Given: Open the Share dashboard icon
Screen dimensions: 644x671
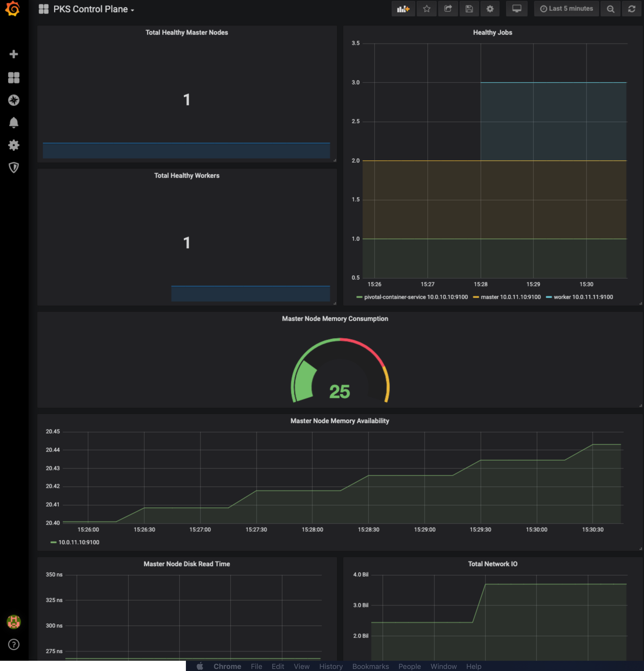Looking at the screenshot, I should pyautogui.click(x=448, y=9).
